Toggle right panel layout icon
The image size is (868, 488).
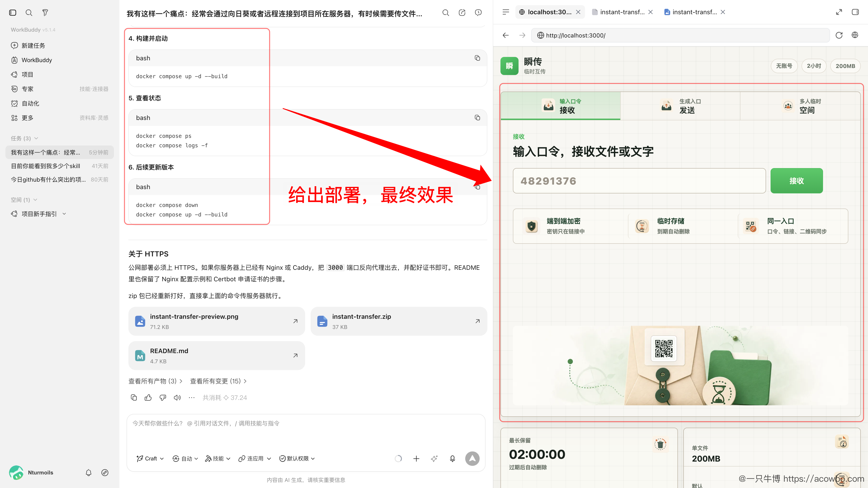tap(855, 12)
